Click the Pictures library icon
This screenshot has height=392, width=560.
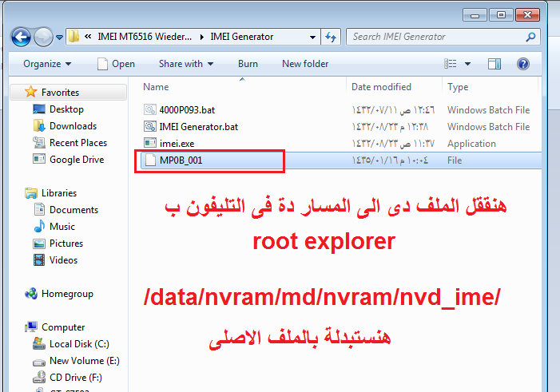point(39,244)
